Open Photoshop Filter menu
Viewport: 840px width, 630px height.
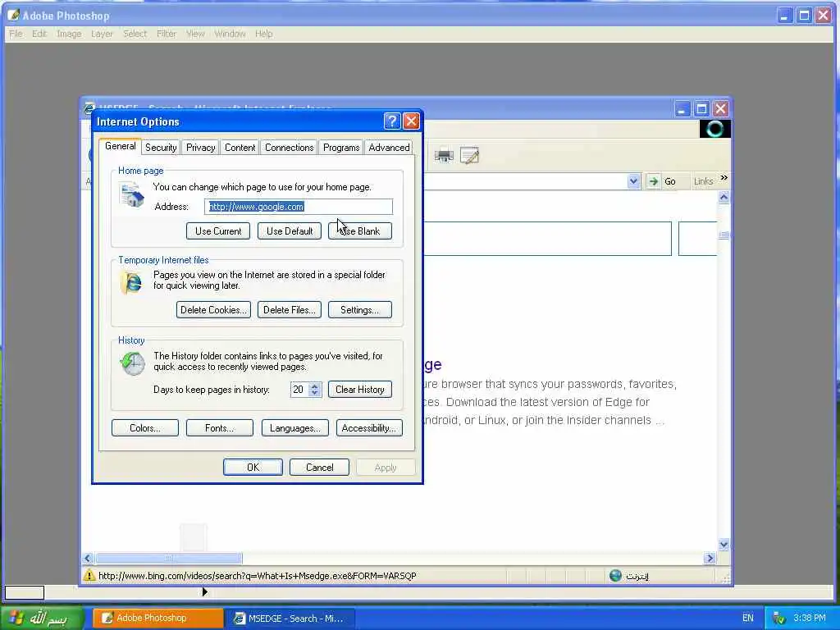(167, 34)
